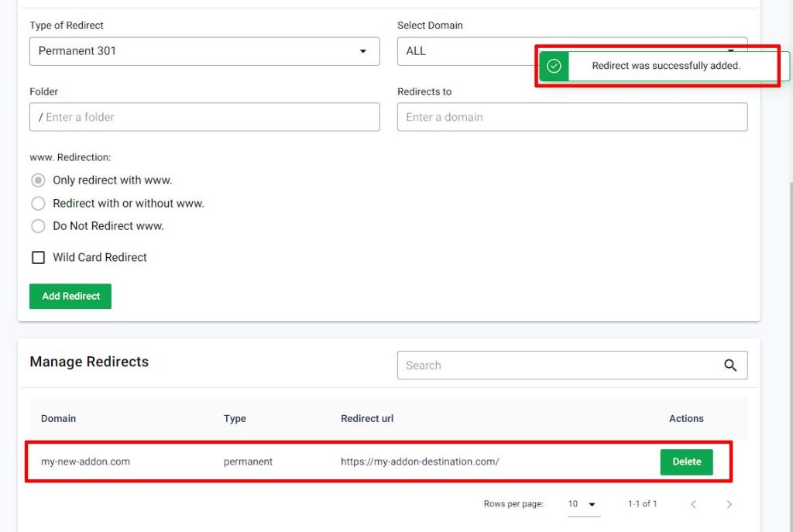Click the Redirect was successfully added notification
793x532 pixels.
tap(666, 66)
